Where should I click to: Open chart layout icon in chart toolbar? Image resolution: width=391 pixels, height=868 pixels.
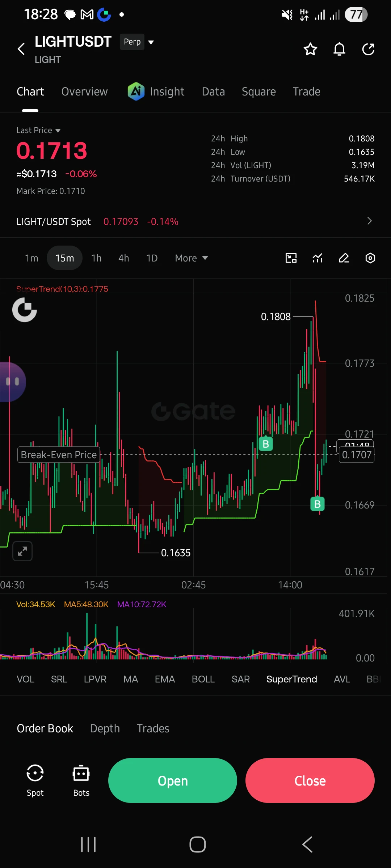coord(291,258)
